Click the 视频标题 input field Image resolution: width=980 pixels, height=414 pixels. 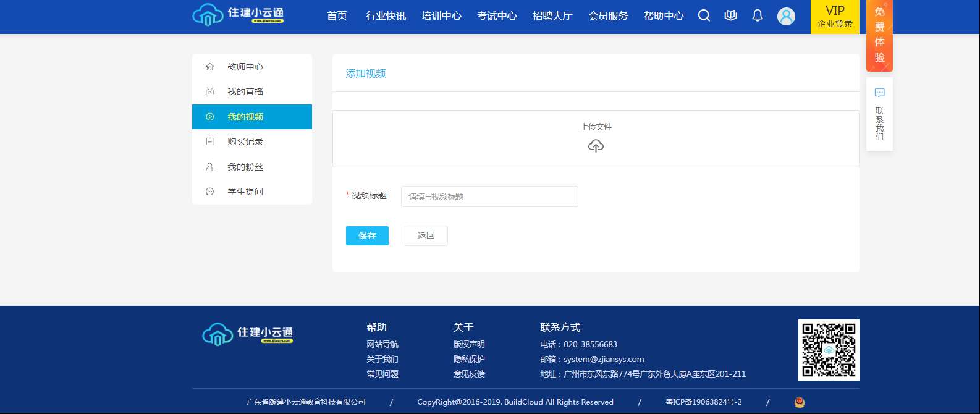pyautogui.click(x=489, y=196)
